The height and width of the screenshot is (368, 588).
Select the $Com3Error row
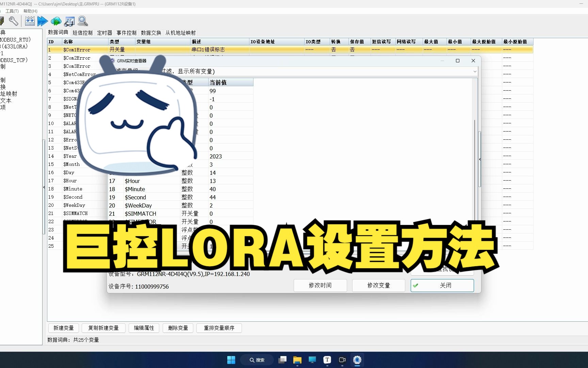click(77, 66)
